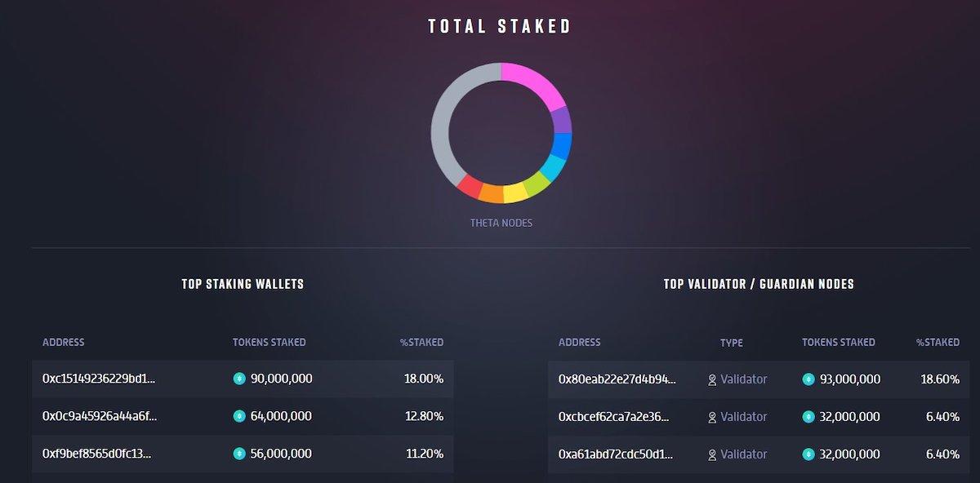
Task: Click the Theta token icon beside 93,000,000
Action: tap(808, 379)
